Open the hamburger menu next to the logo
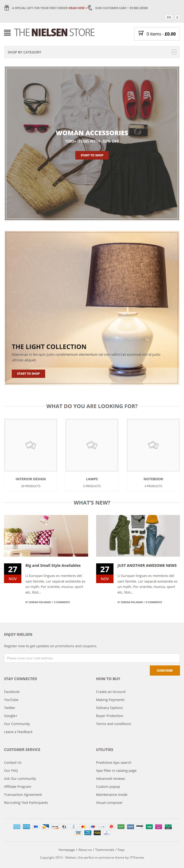Image resolution: width=184 pixels, height=868 pixels. tap(7, 33)
